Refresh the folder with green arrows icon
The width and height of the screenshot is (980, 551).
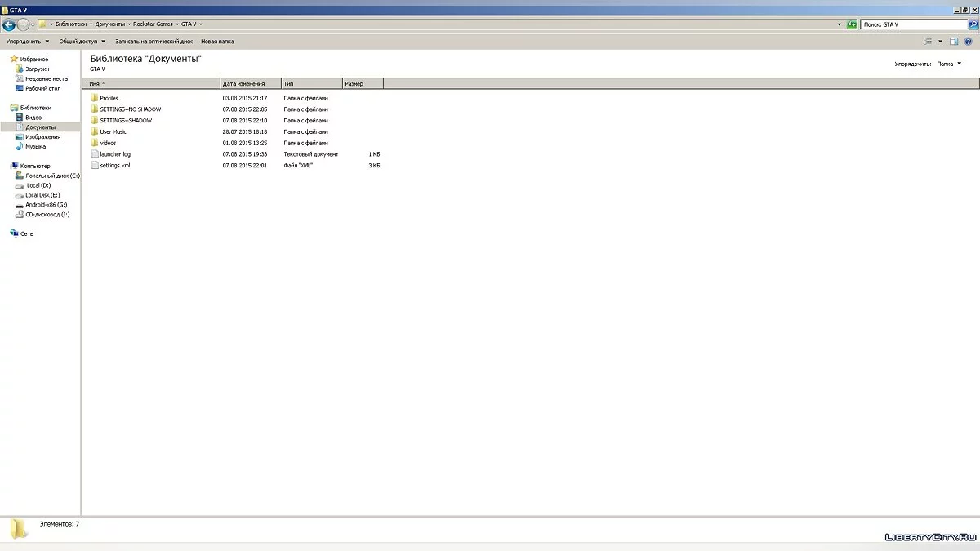pos(852,24)
